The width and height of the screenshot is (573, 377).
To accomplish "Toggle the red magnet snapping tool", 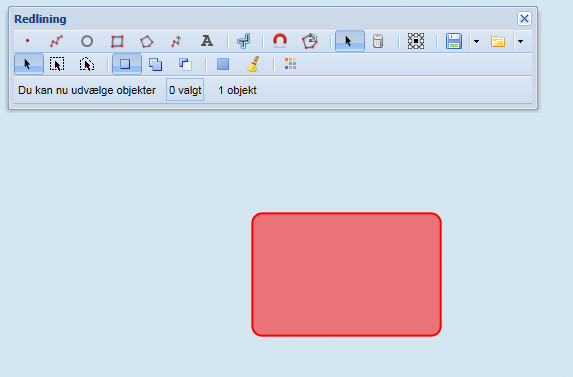I will click(280, 41).
